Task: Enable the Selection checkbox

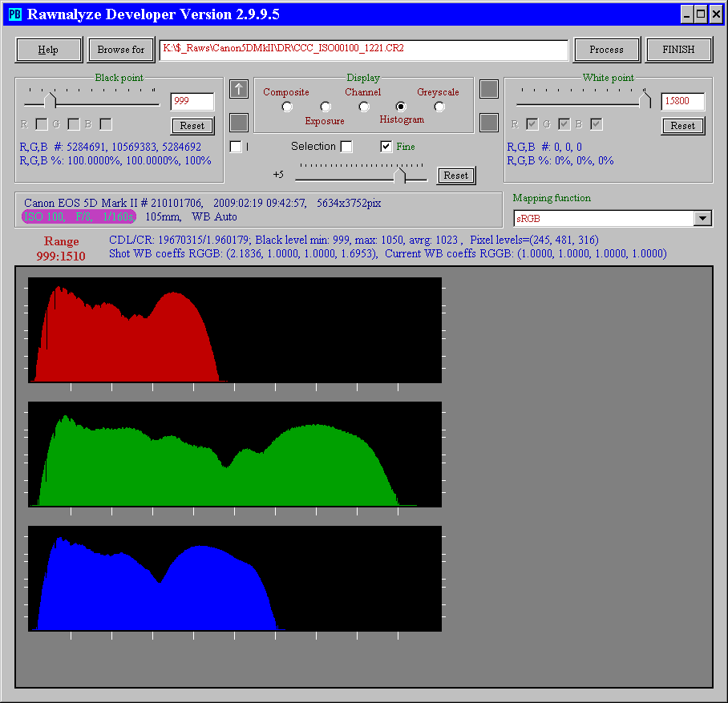Action: [346, 147]
